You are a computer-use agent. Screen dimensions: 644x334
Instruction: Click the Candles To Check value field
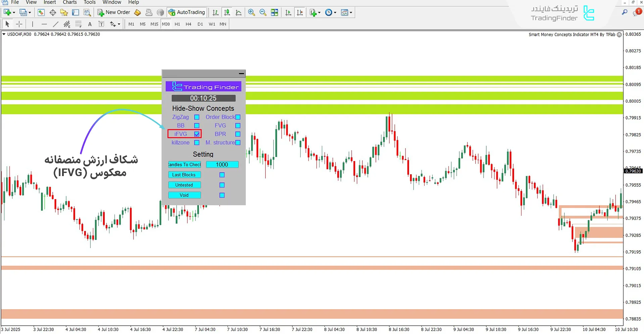[222, 164]
